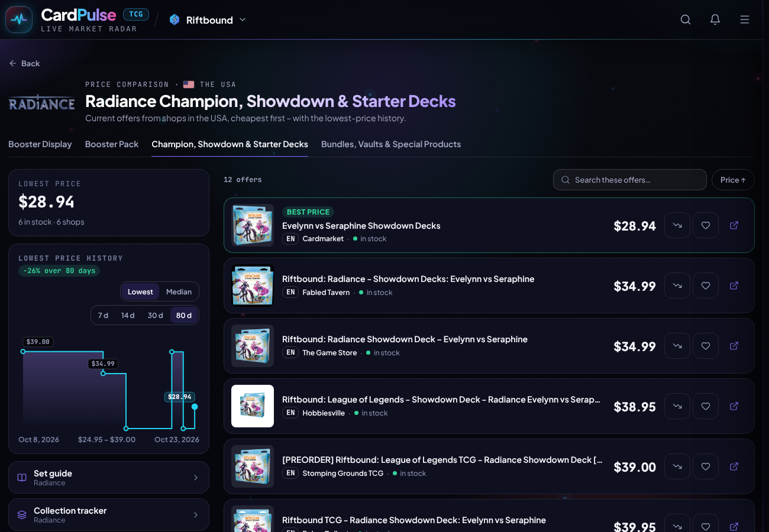Click the CardPulse heartbeat logo icon

point(19,20)
